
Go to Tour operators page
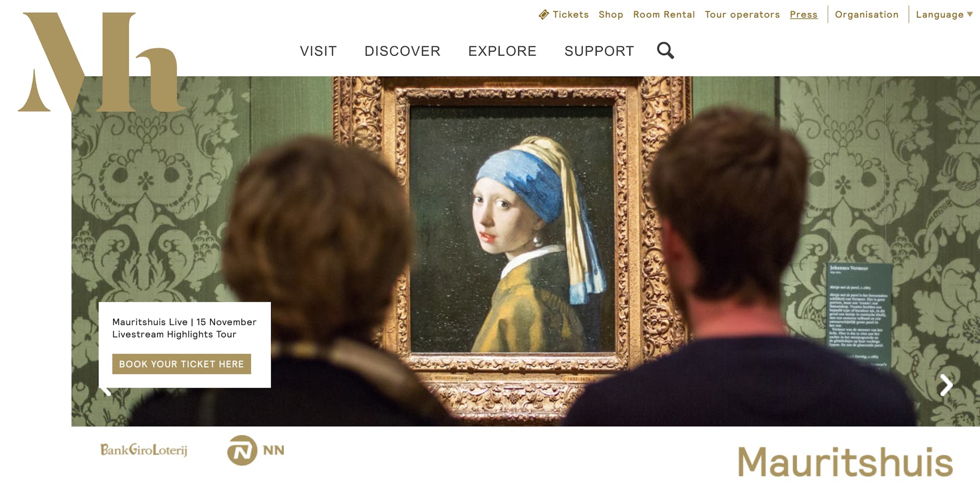(742, 15)
